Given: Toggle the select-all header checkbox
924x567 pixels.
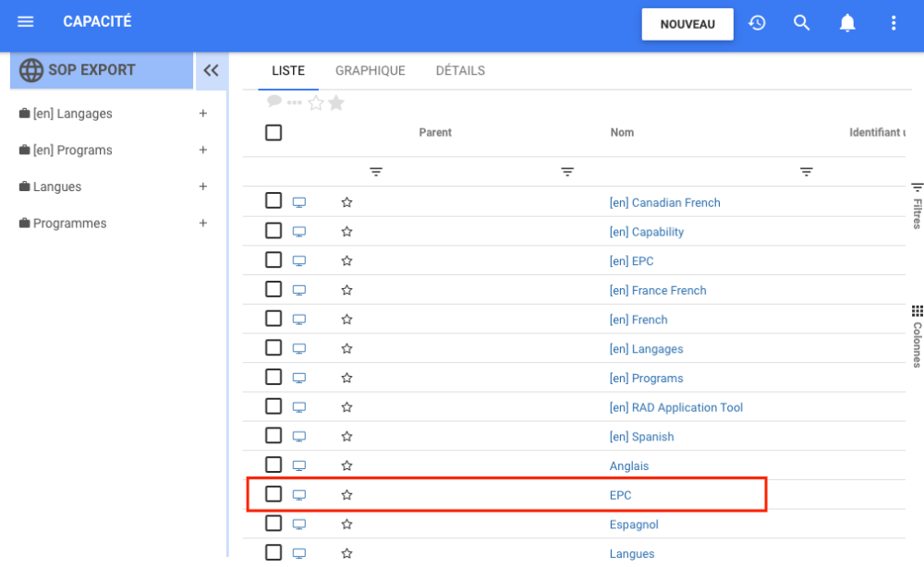Looking at the screenshot, I should pyautogui.click(x=274, y=133).
